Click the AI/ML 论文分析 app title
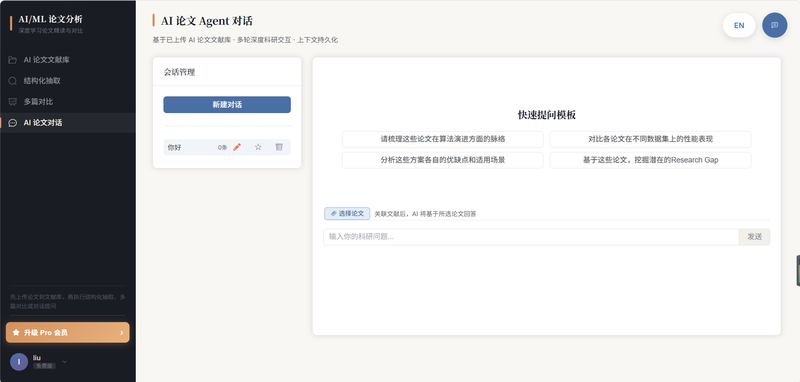Screen dimensions: 800x382 (x=50, y=19)
